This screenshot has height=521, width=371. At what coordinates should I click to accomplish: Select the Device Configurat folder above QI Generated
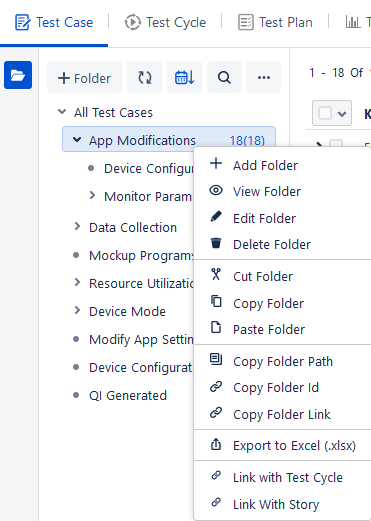[x=140, y=368]
